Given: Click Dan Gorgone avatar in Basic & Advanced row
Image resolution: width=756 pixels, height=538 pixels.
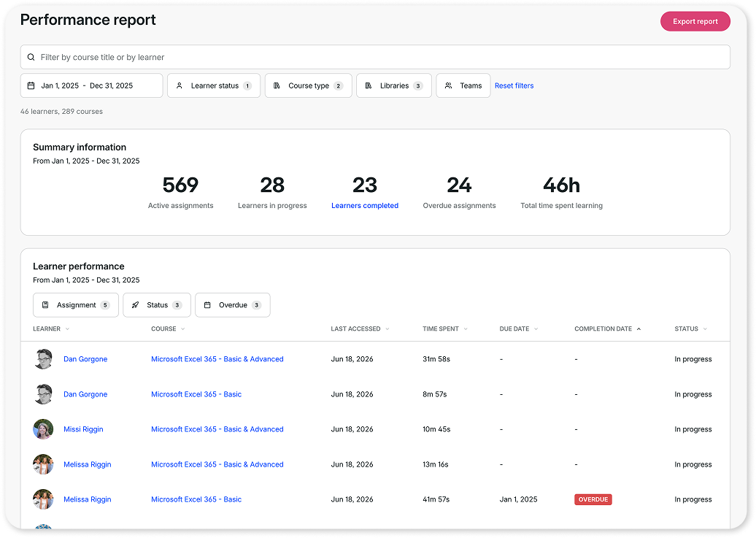Looking at the screenshot, I should click(43, 359).
